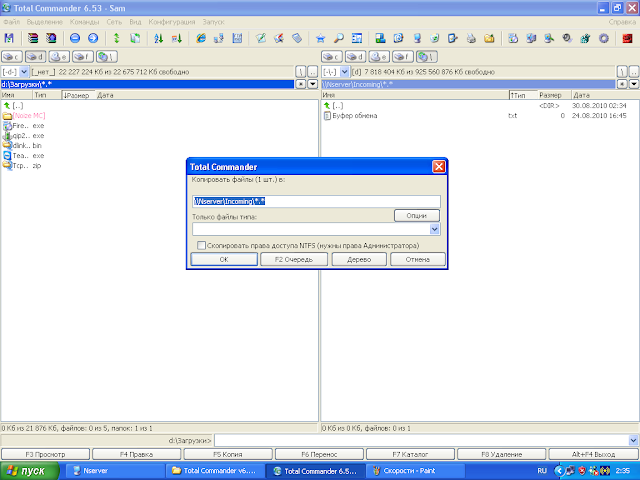
Task: Open the right panel [-\-] drive dropdown
Action: (344, 72)
